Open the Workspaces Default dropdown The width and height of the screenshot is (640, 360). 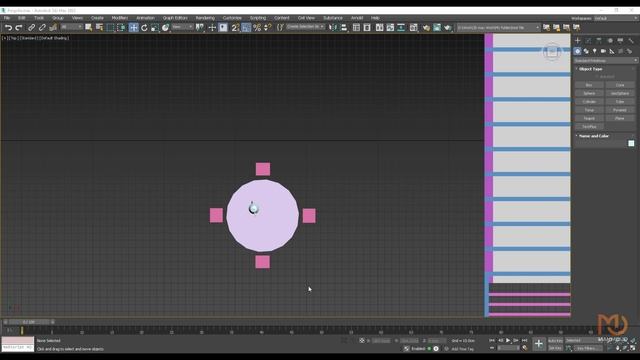[x=617, y=18]
